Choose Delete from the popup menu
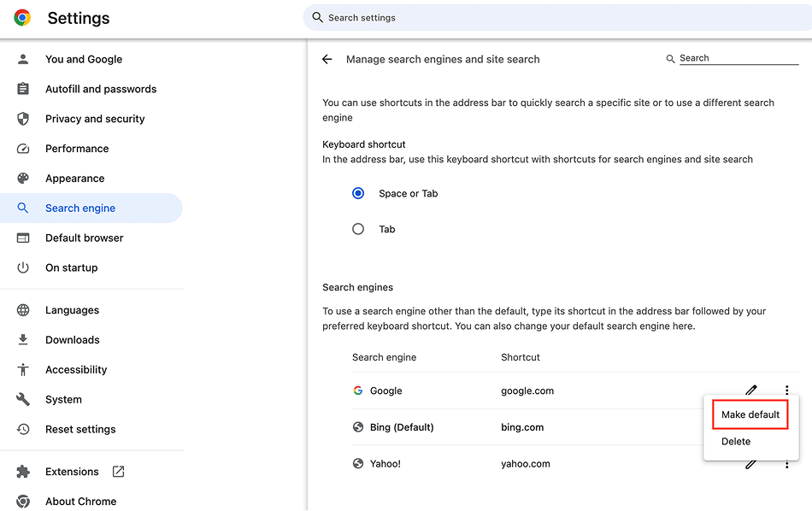Viewport: 812px width, 511px height. [x=736, y=441]
